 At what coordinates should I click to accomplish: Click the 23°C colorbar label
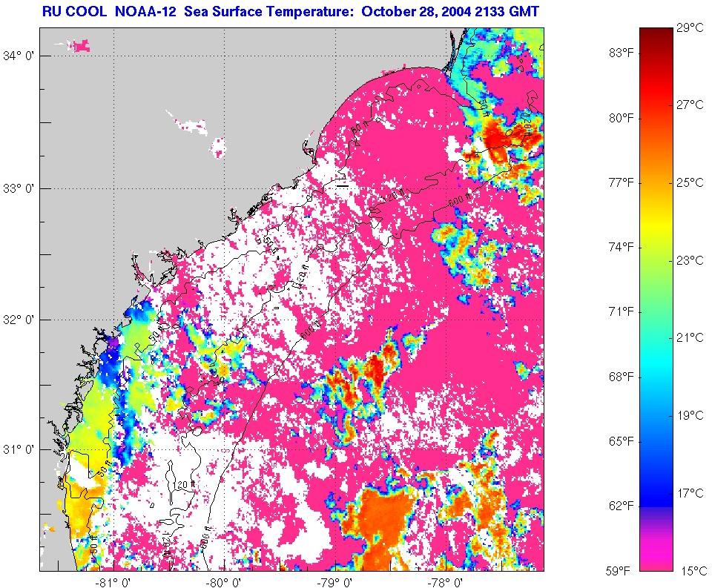pos(690,260)
